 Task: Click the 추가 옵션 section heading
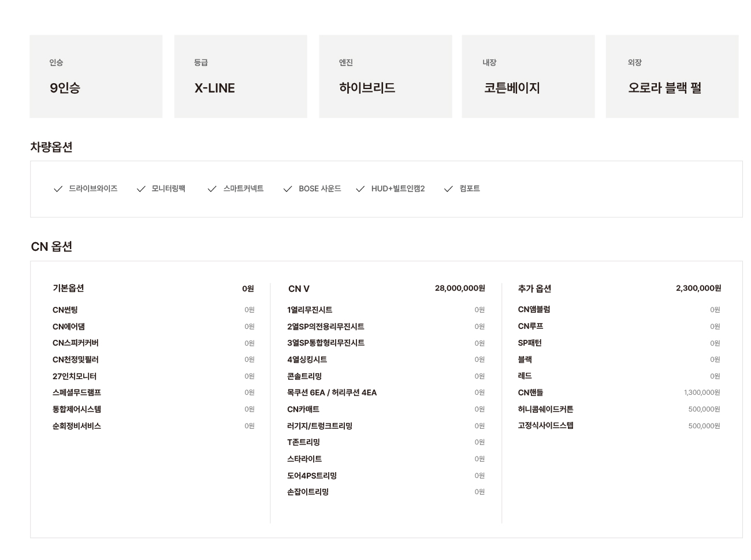(534, 288)
